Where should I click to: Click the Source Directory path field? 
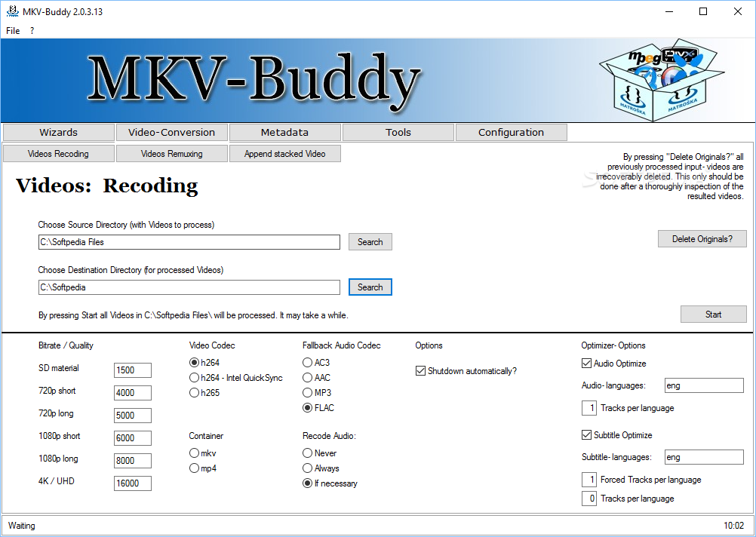coord(189,242)
